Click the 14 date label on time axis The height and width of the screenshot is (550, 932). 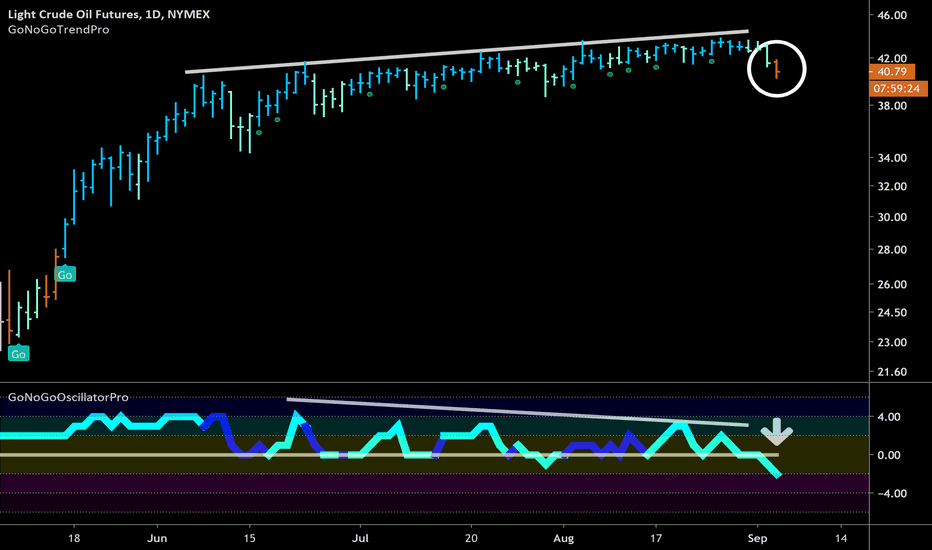point(840,538)
